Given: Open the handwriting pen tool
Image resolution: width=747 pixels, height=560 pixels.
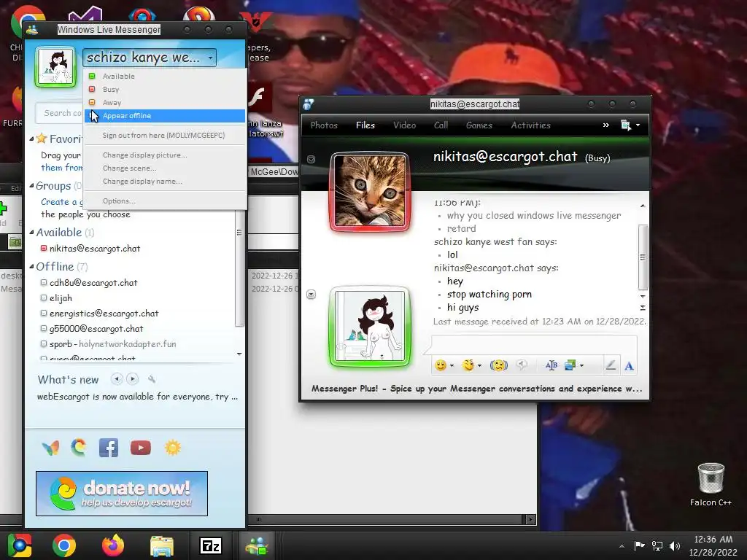Looking at the screenshot, I should coord(611,365).
